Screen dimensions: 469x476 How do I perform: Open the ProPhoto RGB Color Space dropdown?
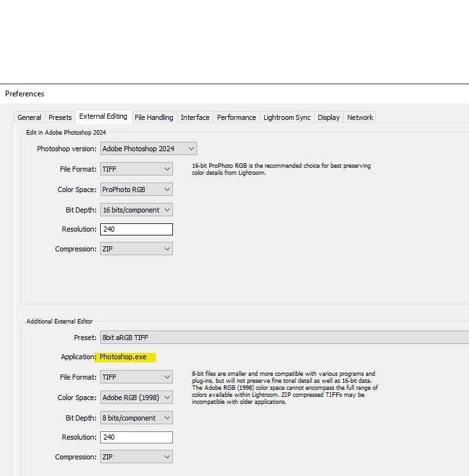(137, 190)
